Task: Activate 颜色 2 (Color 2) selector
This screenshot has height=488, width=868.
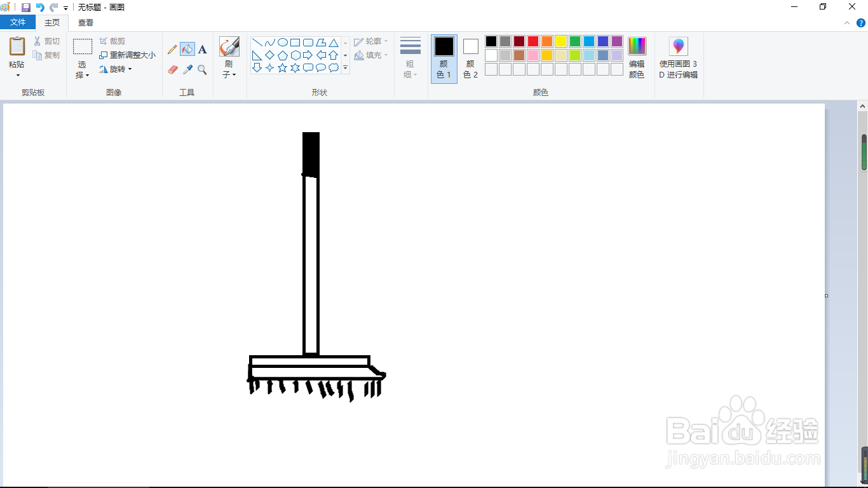Action: pos(470,58)
